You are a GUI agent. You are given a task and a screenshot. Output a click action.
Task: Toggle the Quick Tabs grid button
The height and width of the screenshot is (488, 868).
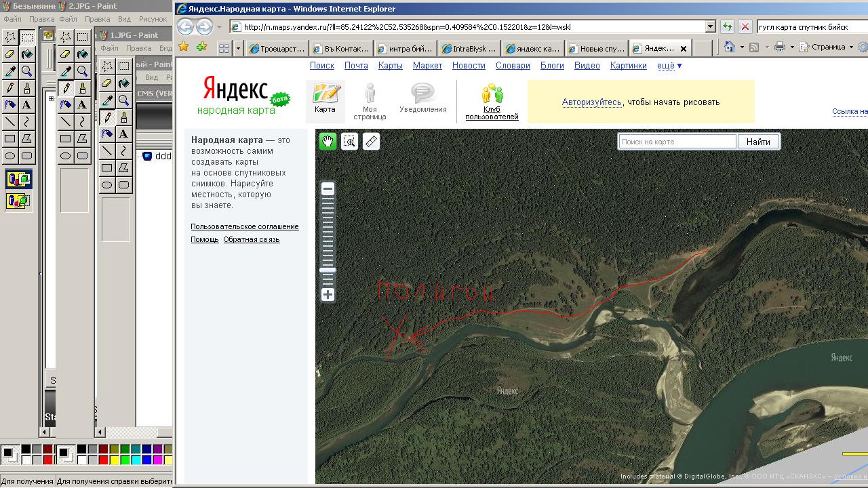click(x=224, y=48)
